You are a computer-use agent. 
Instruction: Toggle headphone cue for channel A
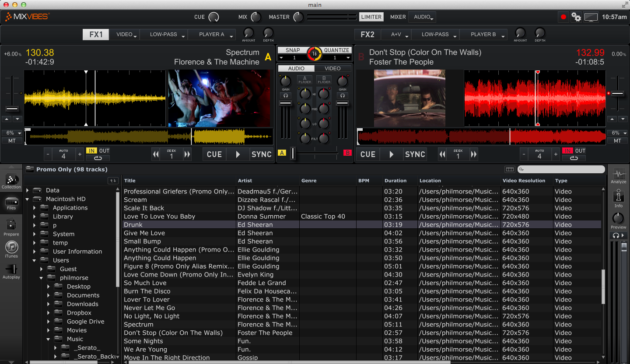(286, 95)
